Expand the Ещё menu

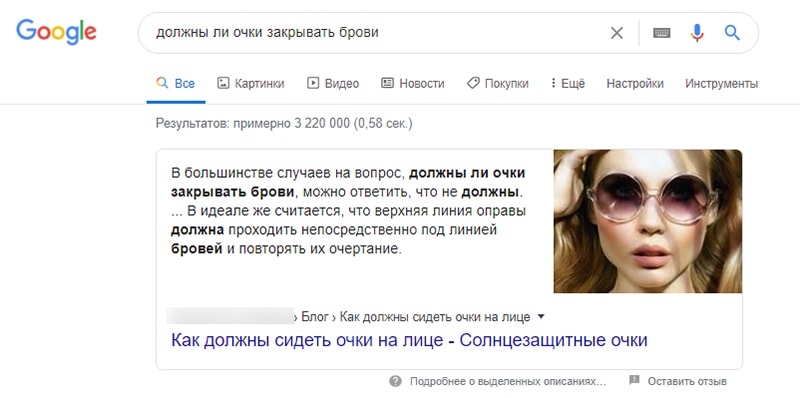pyautogui.click(x=568, y=83)
